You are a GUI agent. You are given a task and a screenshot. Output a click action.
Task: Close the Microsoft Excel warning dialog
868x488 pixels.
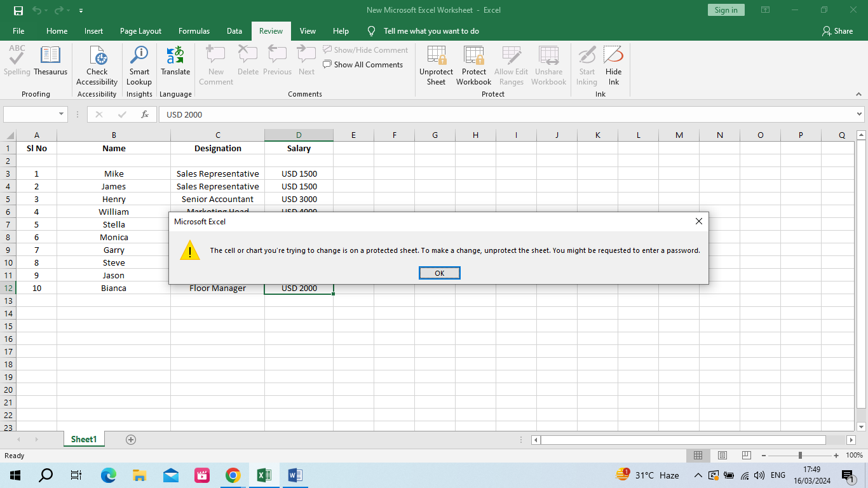click(698, 221)
